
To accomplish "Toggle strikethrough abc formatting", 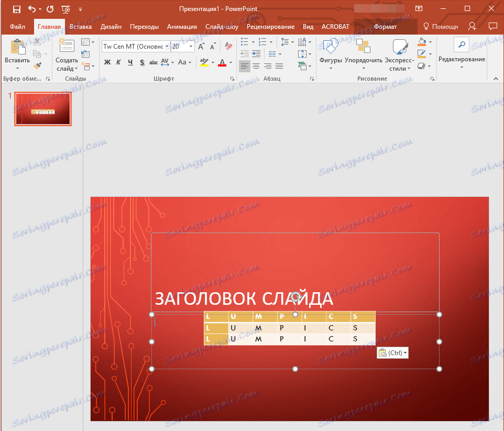I will (x=154, y=62).
